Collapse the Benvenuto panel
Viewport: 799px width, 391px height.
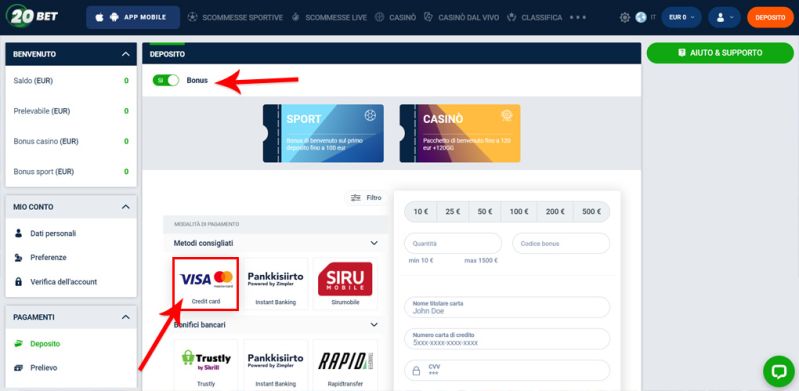pyautogui.click(x=126, y=54)
